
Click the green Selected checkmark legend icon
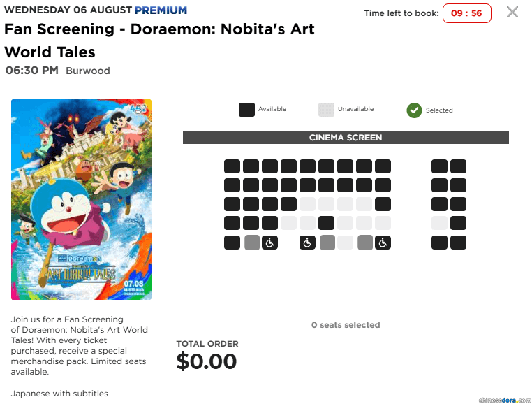(415, 110)
